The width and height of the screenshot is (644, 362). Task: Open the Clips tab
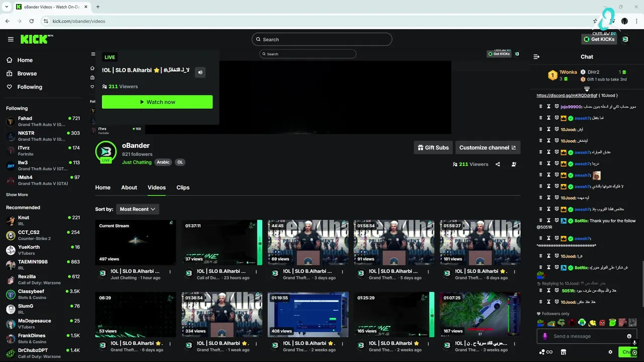point(183,188)
